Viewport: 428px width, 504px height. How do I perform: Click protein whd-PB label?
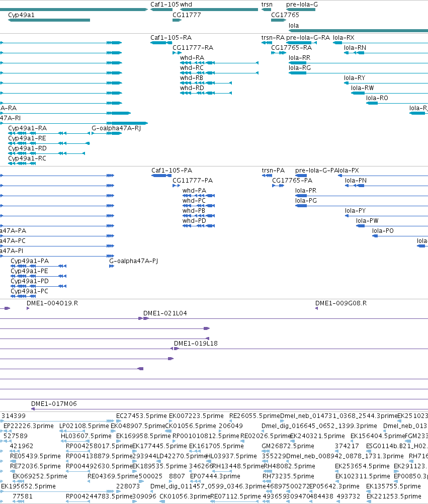pyautogui.click(x=194, y=211)
